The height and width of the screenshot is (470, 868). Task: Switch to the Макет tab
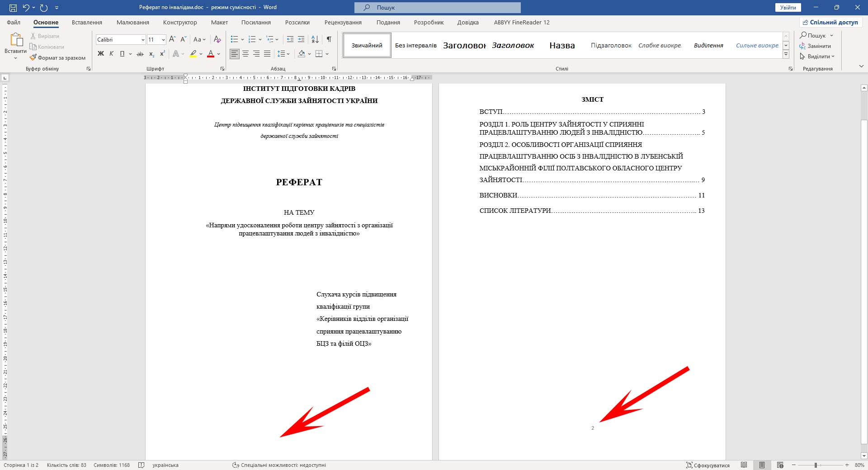point(219,22)
